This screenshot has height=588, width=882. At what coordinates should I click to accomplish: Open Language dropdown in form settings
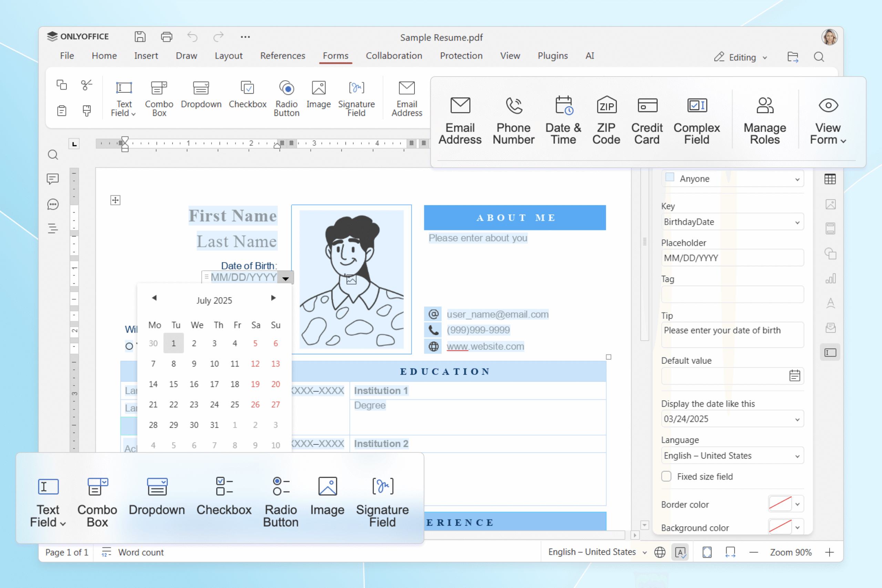[x=732, y=455]
